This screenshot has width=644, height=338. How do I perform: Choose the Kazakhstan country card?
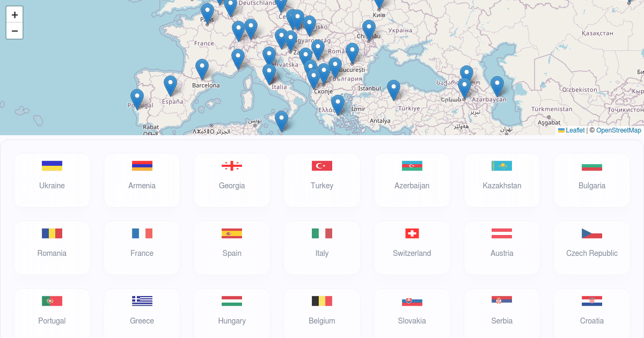tap(502, 180)
